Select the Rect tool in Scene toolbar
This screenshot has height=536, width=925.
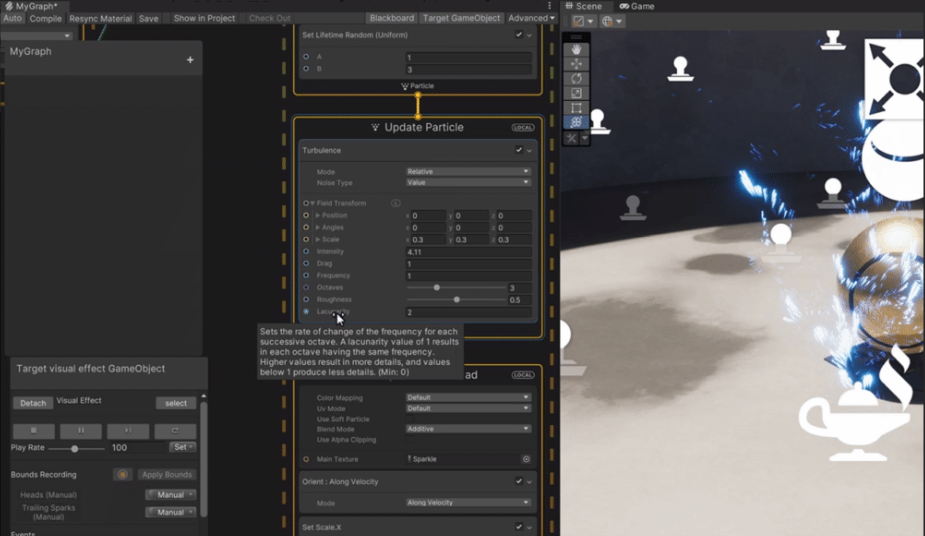[x=576, y=108]
